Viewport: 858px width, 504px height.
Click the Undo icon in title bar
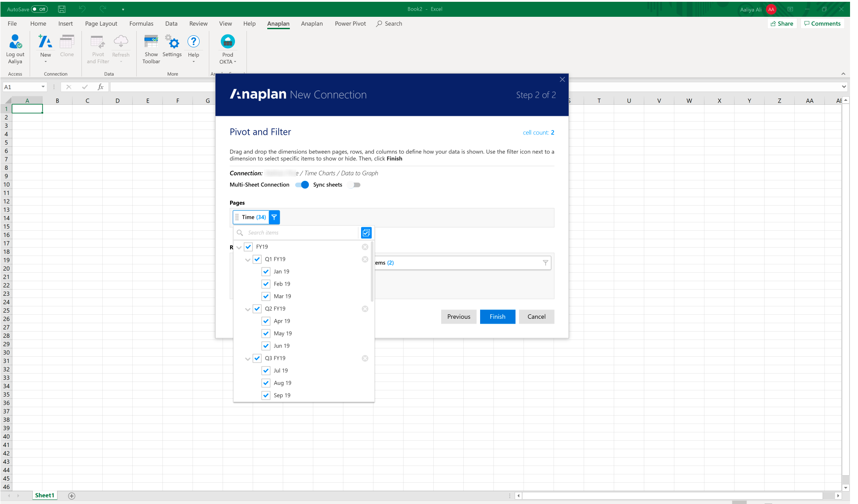(82, 9)
